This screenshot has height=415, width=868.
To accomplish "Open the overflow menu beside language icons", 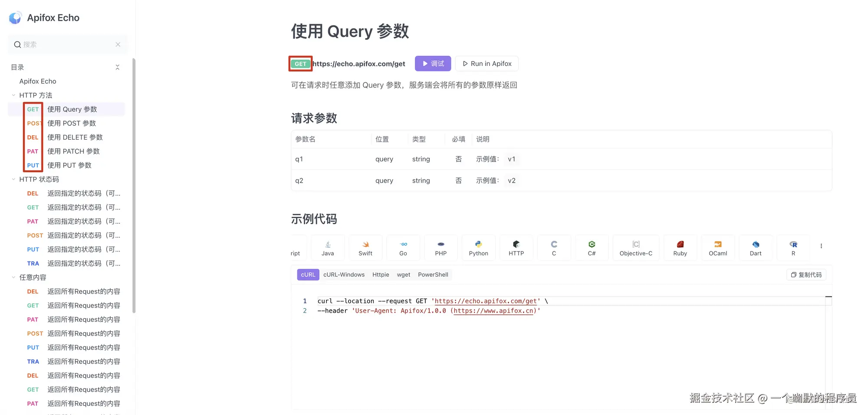I will (x=821, y=245).
